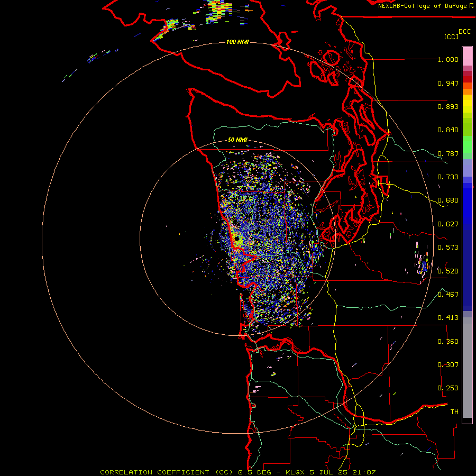476x476 pixels.
Task: Click the 0.627 scale label
Action: pyautogui.click(x=448, y=224)
